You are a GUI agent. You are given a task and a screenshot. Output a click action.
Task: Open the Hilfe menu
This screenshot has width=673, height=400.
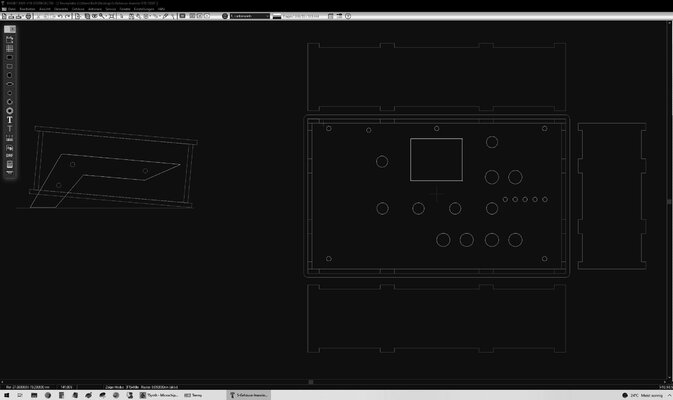tap(161, 9)
